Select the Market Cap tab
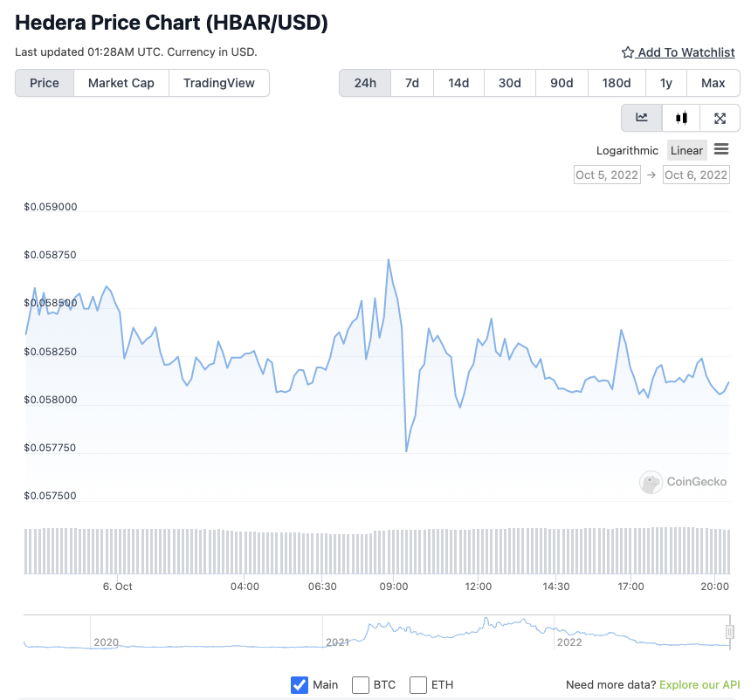Viewport: 751px width, 700px height. click(x=121, y=83)
